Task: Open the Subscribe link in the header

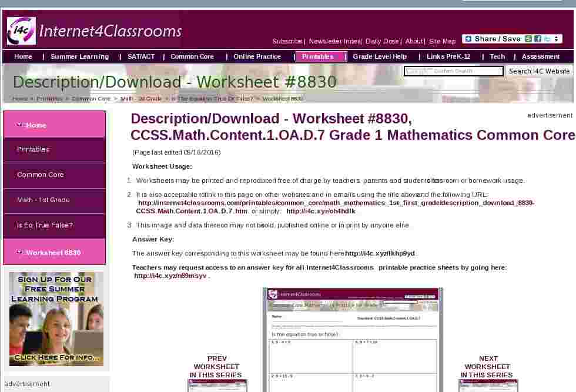Action: 287,41
